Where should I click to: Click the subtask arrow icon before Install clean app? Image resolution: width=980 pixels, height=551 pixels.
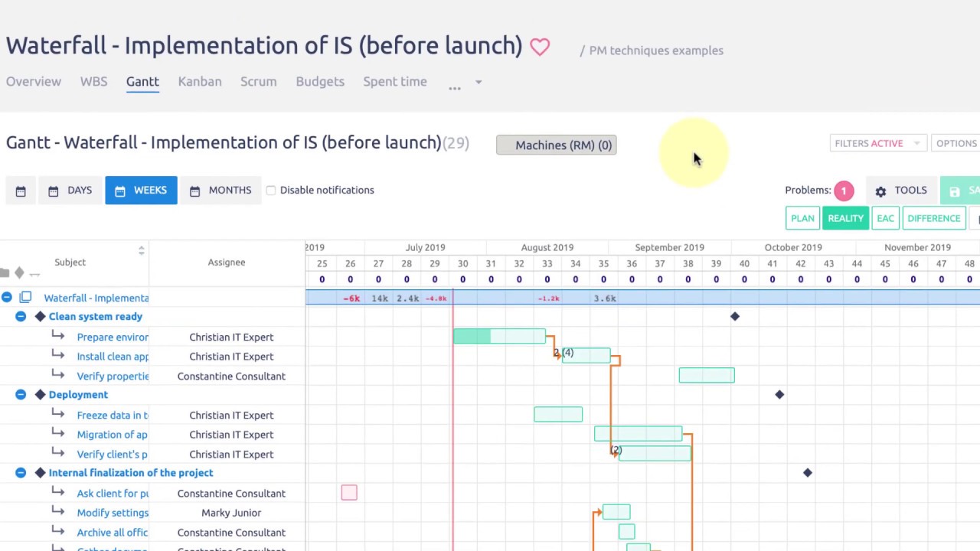(58, 354)
